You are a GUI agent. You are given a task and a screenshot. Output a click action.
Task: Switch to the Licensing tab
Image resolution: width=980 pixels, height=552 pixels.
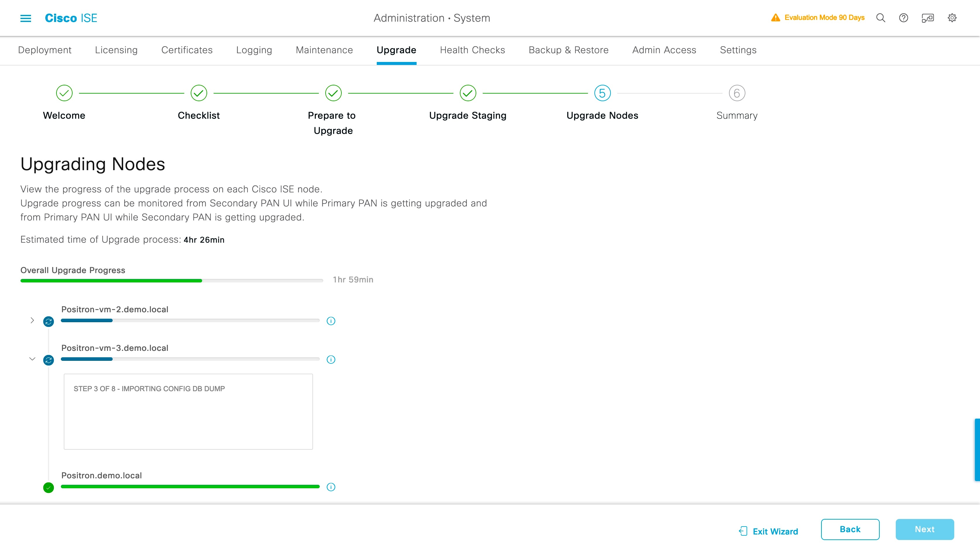116,50
